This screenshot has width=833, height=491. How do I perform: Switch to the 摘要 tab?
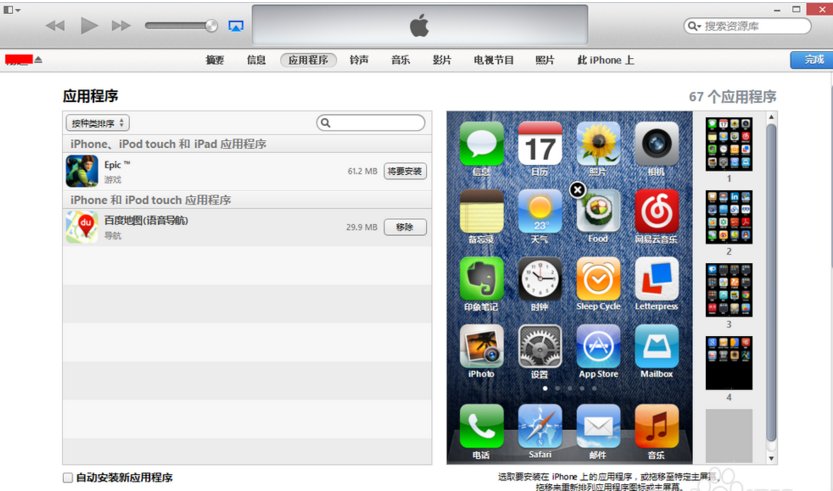point(215,60)
